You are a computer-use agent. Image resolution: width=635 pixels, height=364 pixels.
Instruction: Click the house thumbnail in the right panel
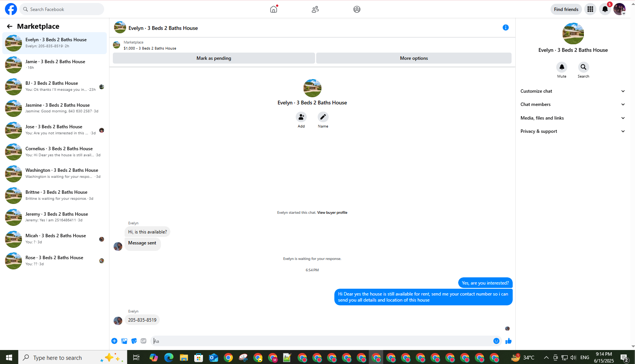tap(573, 34)
